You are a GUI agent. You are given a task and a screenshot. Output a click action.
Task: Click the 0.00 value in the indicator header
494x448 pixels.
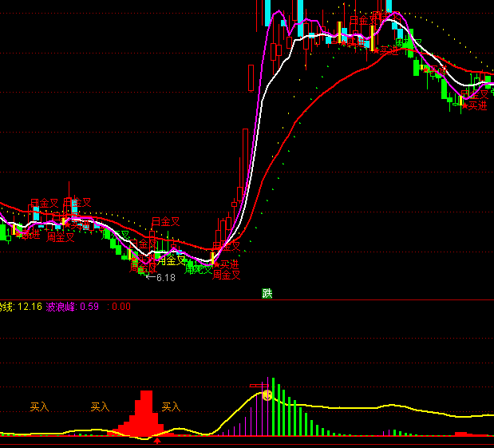[121, 306]
